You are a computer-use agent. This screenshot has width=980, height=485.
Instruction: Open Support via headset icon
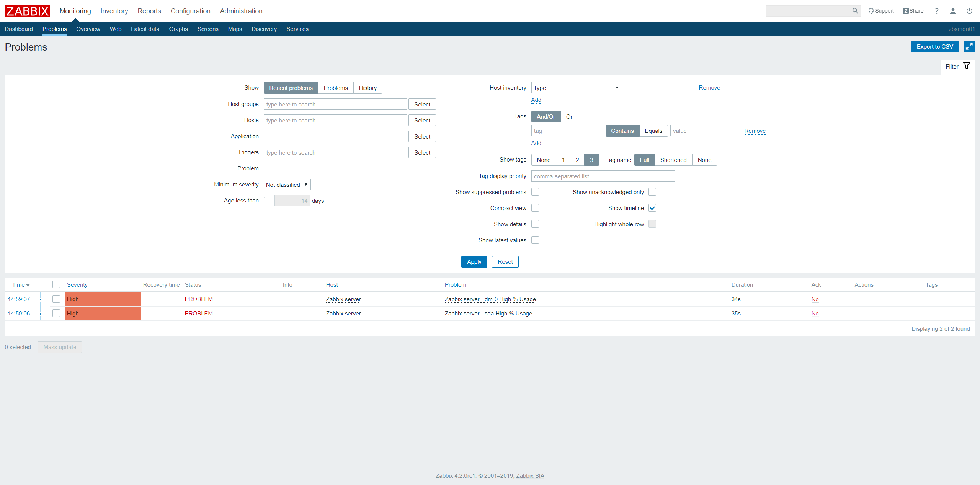(880, 11)
